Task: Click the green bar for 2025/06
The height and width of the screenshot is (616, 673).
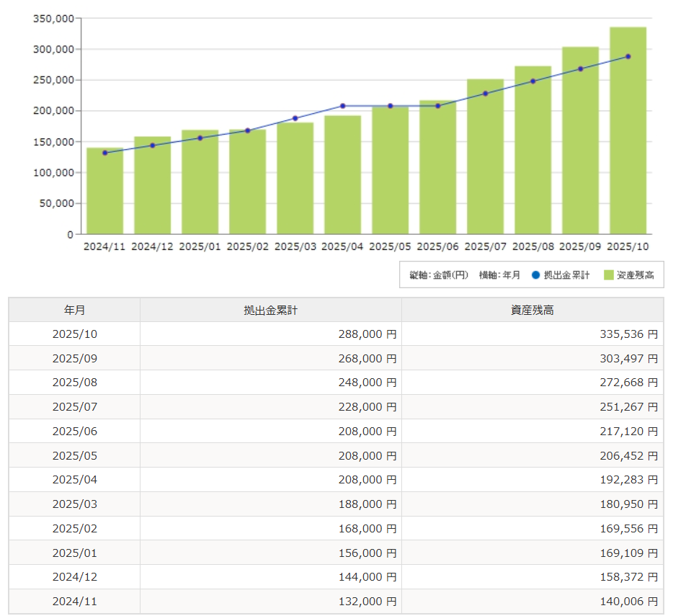Action: pyautogui.click(x=437, y=173)
